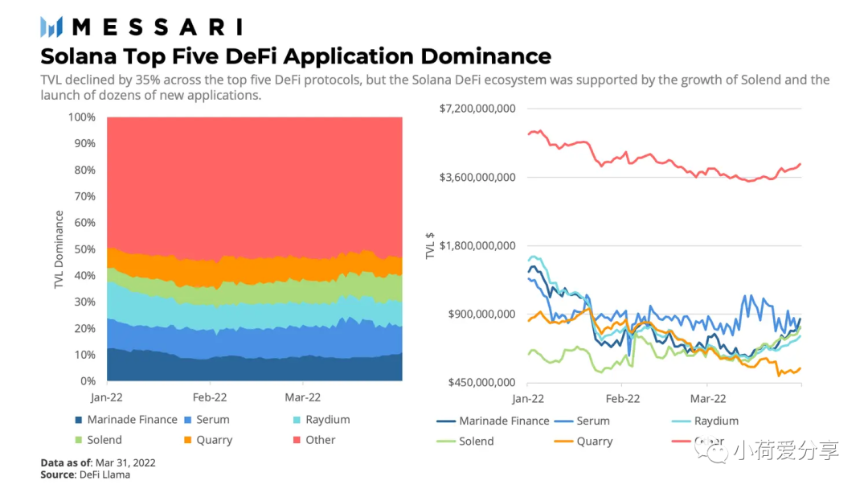This screenshot has height=489, width=868.
Task: Click the 'Solend' label in right legend
Action: point(476,442)
